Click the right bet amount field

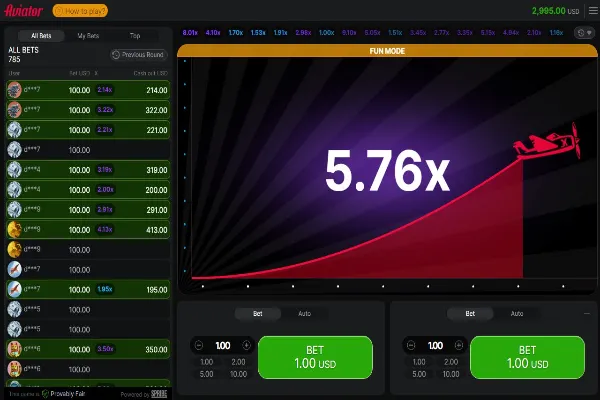click(435, 346)
